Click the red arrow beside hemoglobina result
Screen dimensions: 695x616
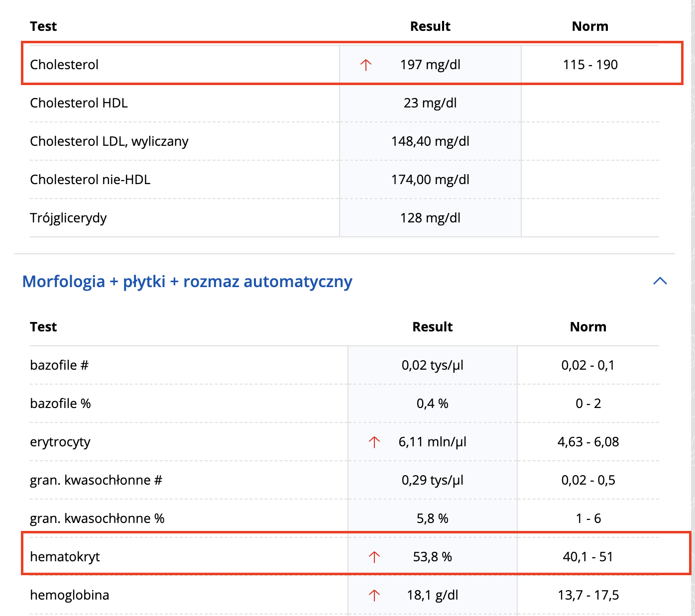pyautogui.click(x=374, y=595)
